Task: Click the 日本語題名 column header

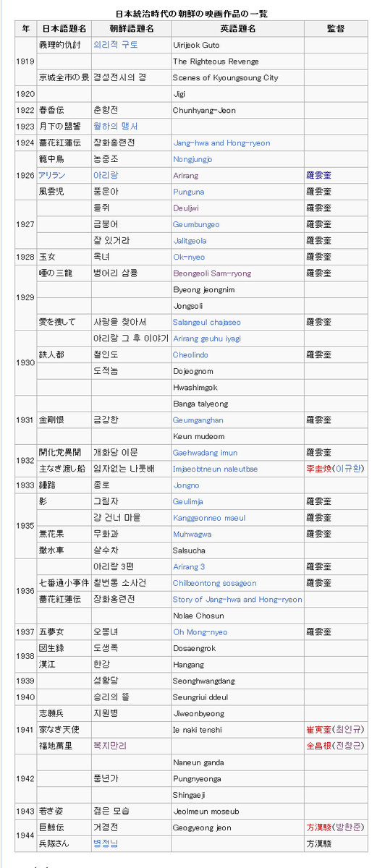Action: (x=64, y=29)
